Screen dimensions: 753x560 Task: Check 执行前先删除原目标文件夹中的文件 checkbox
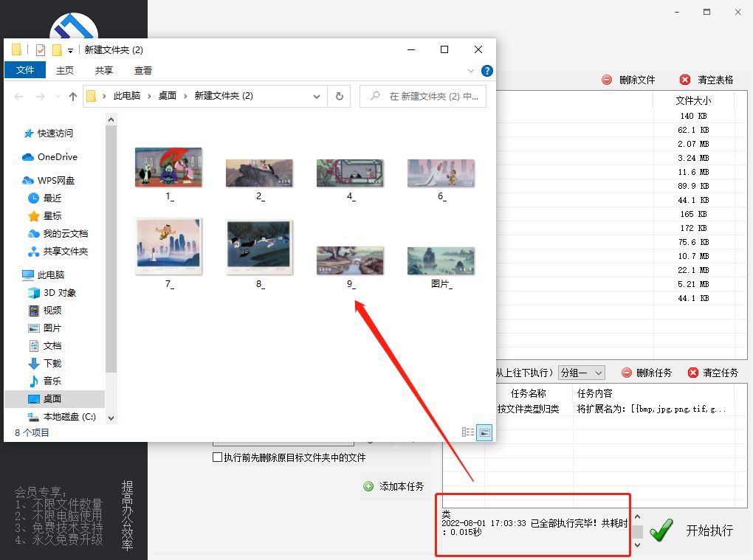coord(218,457)
